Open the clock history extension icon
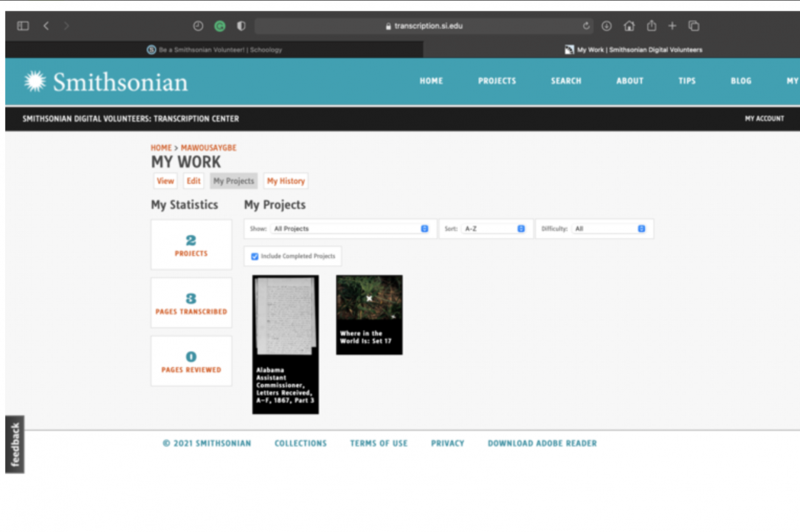Viewport: 800px width, 532px height. click(198, 26)
